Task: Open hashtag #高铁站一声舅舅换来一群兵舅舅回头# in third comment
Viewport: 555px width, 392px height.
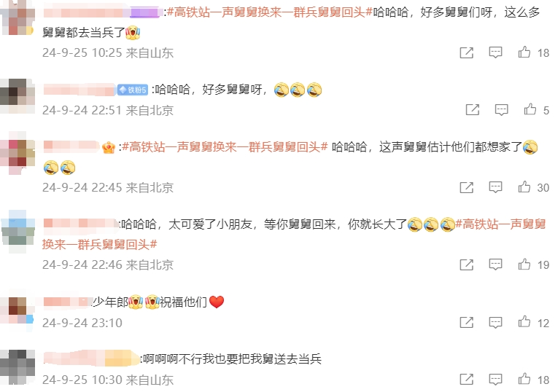Action: coord(225,146)
